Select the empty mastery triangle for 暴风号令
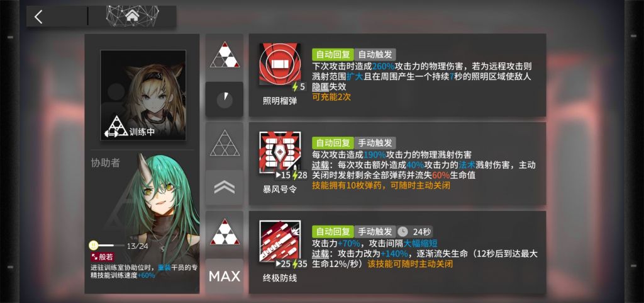The height and width of the screenshot is (303, 644). coord(225,143)
